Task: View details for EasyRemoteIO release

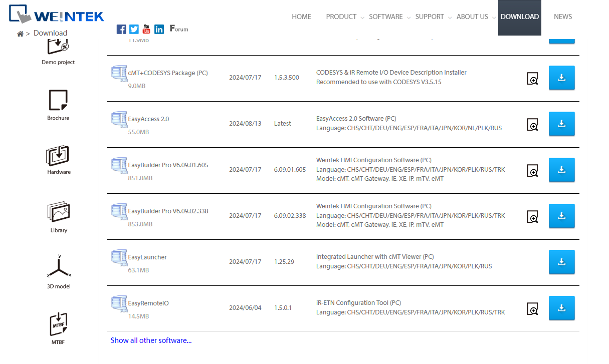Action: click(x=532, y=309)
